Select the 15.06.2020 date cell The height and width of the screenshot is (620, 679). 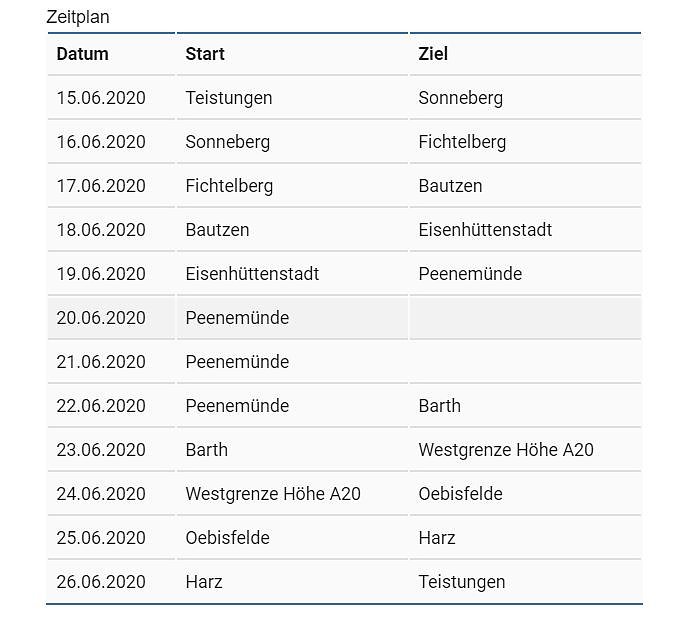(x=101, y=98)
